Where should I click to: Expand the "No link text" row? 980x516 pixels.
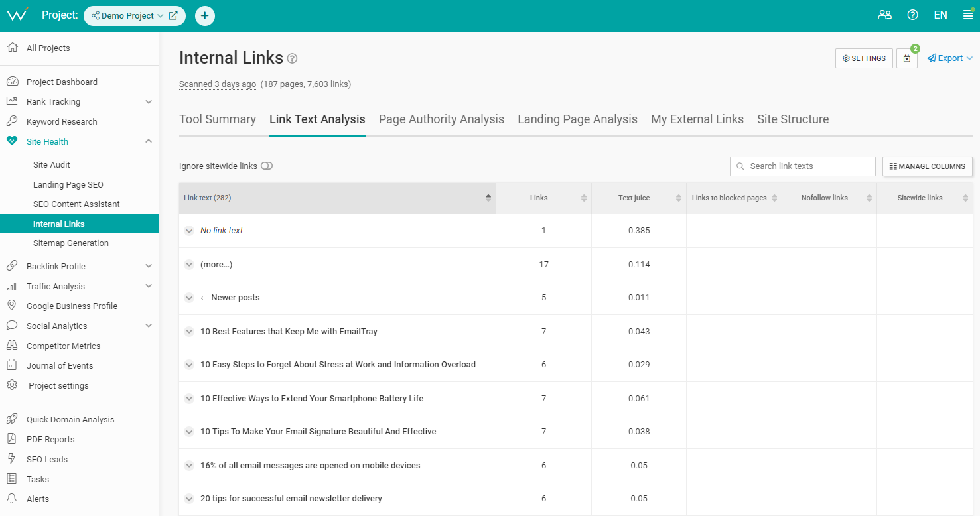click(x=189, y=231)
